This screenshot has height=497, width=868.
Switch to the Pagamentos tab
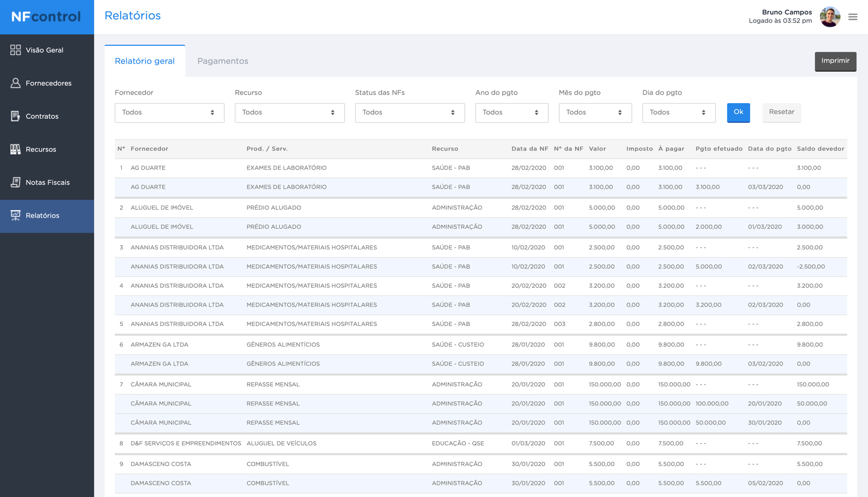click(223, 61)
